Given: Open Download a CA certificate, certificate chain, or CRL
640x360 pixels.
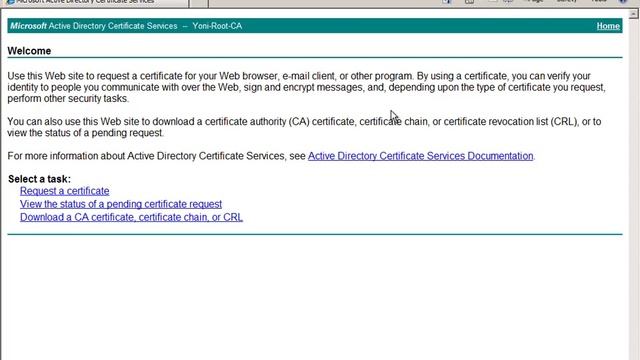Looking at the screenshot, I should click(x=131, y=217).
